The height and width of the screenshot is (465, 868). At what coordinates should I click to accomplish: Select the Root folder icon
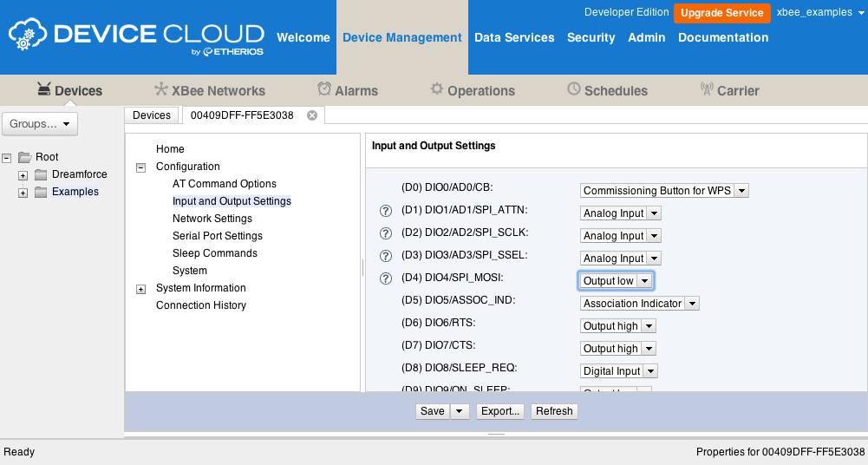25,157
